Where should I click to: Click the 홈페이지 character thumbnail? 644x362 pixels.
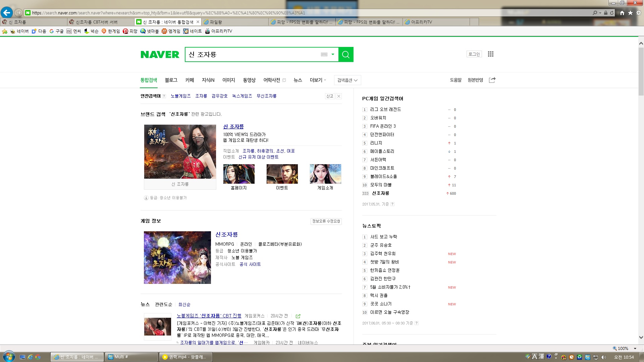pyautogui.click(x=239, y=174)
